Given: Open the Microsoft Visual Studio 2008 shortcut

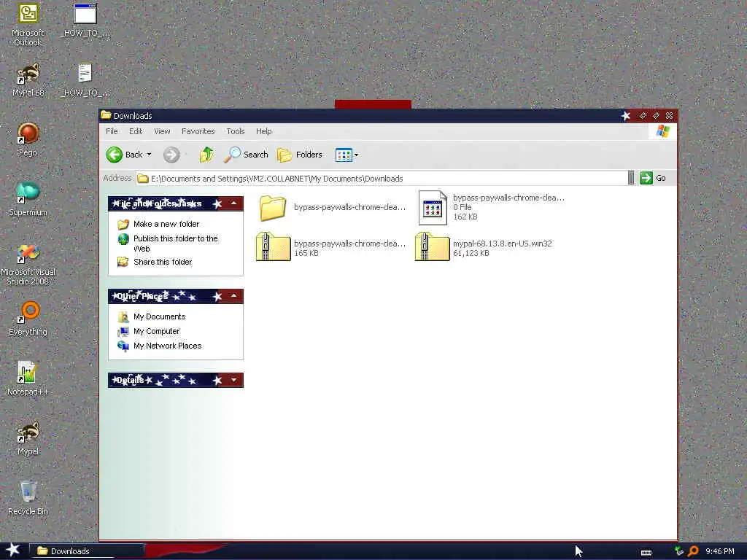Looking at the screenshot, I should [x=28, y=264].
